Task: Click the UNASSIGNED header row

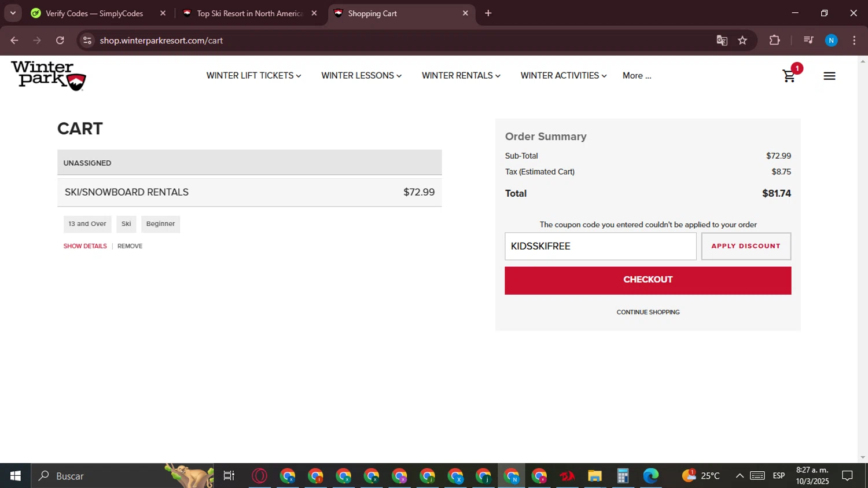Action: coord(249,163)
